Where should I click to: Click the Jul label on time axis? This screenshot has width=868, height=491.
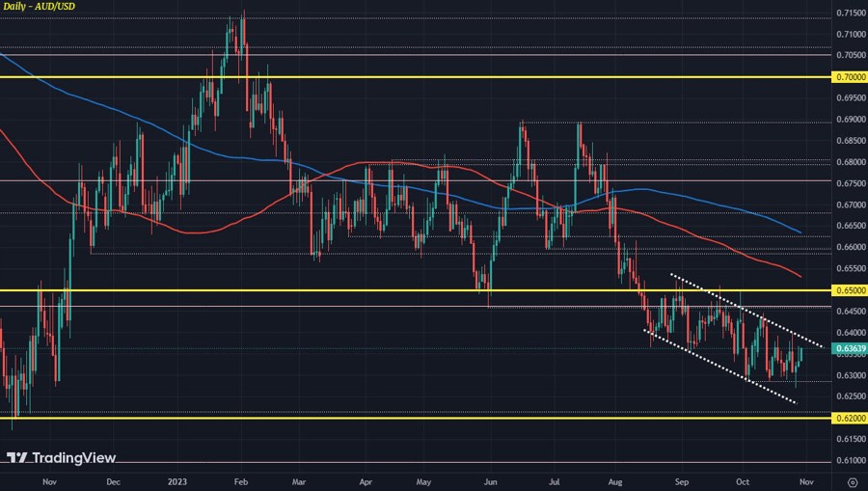pyautogui.click(x=555, y=482)
